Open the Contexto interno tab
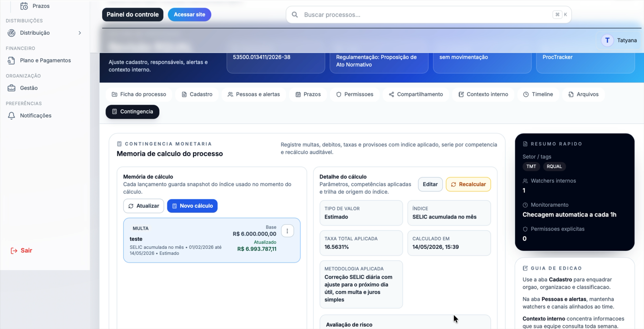The image size is (644, 329). coord(483,94)
